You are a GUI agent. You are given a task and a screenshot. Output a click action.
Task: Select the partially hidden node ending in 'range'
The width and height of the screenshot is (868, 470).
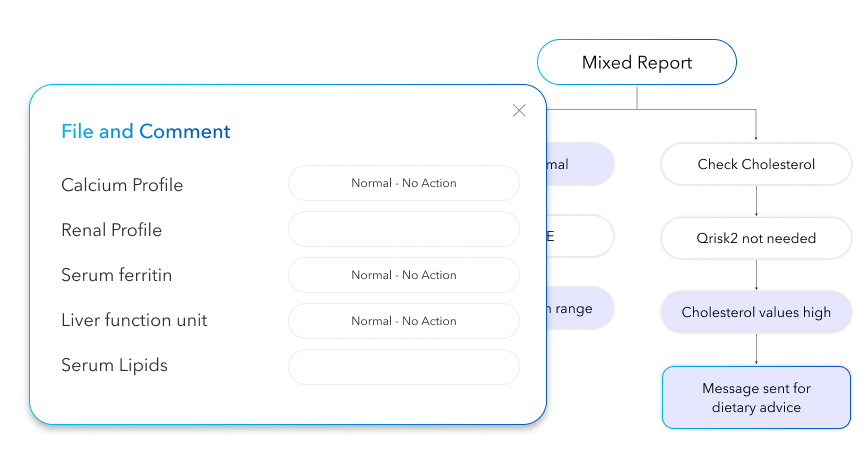(x=579, y=309)
